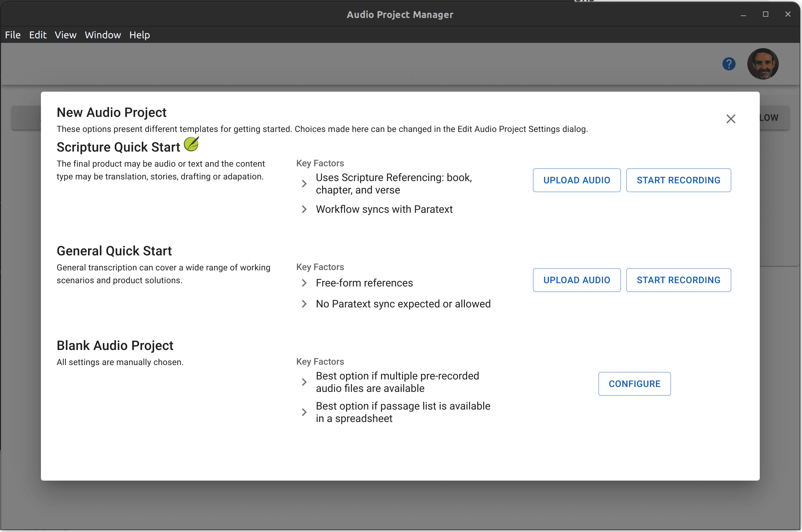Open the Edit menu
The height and width of the screenshot is (532, 802).
38,35
